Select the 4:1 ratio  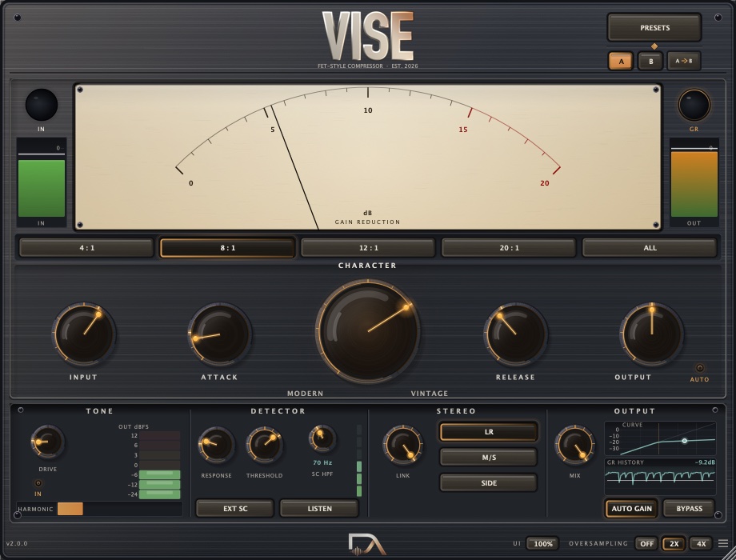pos(87,248)
